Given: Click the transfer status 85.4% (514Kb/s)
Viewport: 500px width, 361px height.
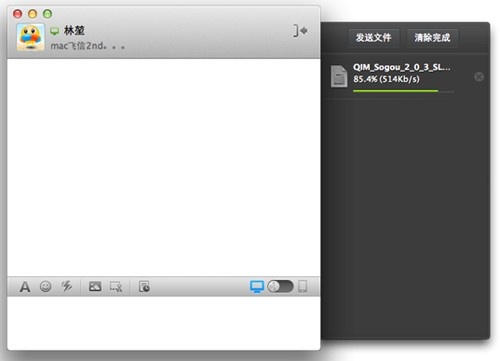Looking at the screenshot, I should pos(386,79).
